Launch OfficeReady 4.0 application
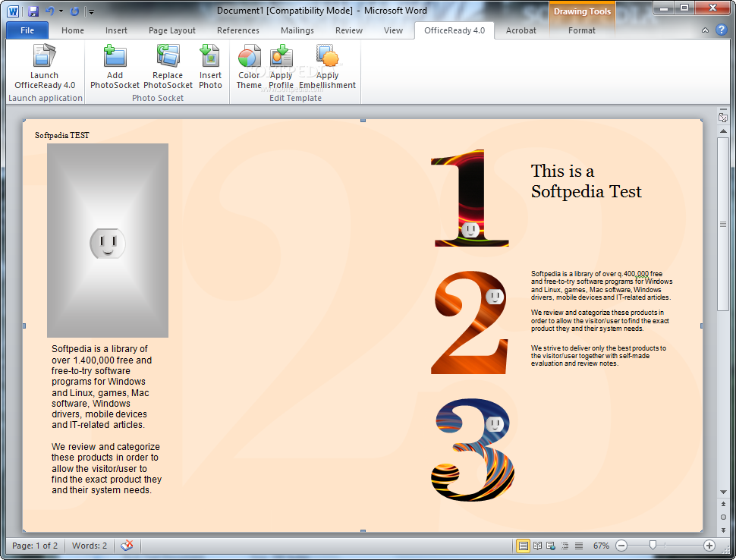Image resolution: width=736 pixels, height=560 pixels. pyautogui.click(x=45, y=67)
